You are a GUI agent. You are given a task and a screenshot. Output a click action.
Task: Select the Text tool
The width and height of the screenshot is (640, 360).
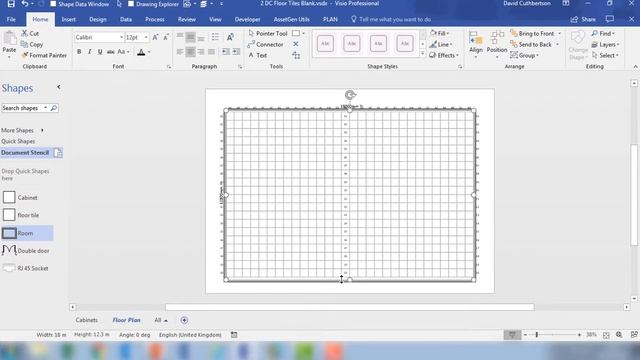(258, 55)
